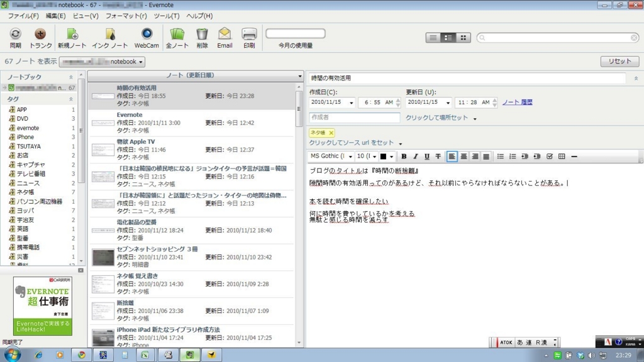Create a new note with 新規ノート

pos(72,38)
